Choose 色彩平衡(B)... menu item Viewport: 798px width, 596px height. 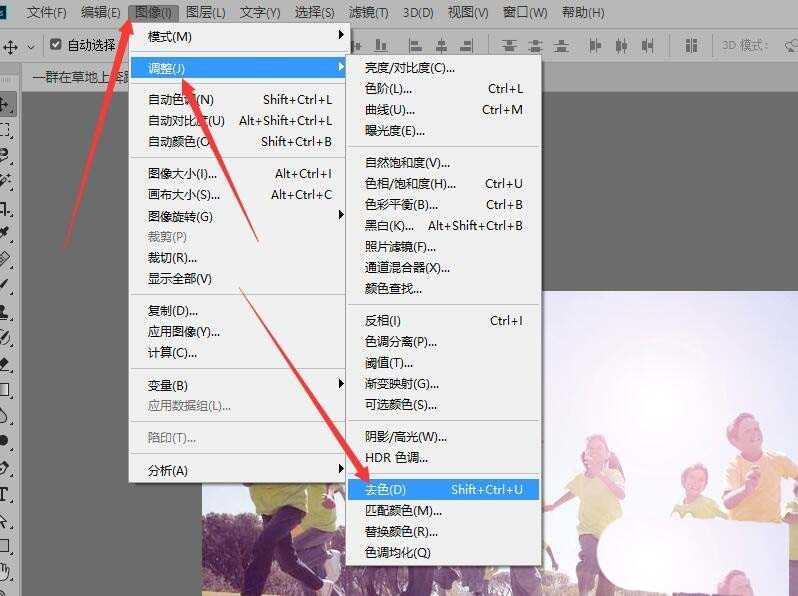(x=443, y=205)
